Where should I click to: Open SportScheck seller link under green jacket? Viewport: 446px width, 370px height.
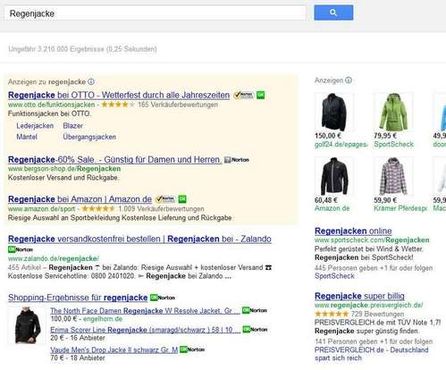coord(393,144)
